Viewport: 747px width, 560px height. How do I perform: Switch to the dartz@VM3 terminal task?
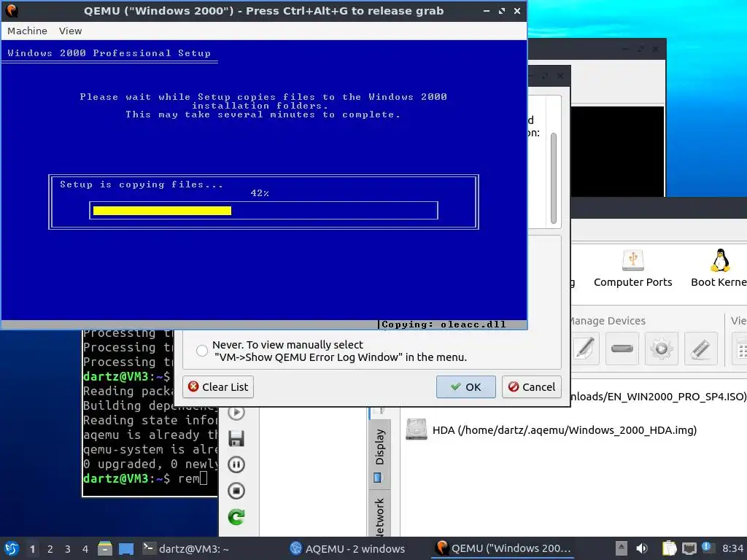[186, 548]
